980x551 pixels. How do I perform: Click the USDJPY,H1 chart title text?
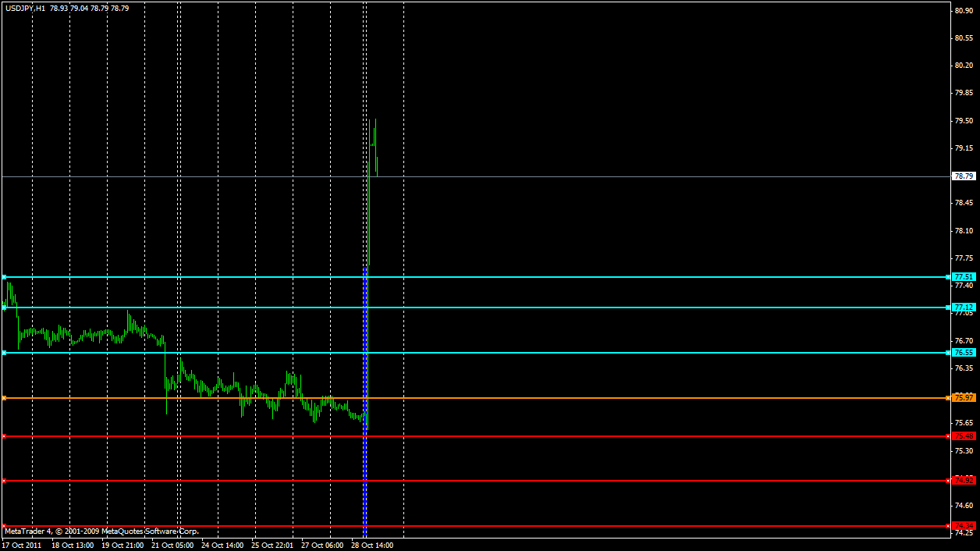[x=24, y=8]
